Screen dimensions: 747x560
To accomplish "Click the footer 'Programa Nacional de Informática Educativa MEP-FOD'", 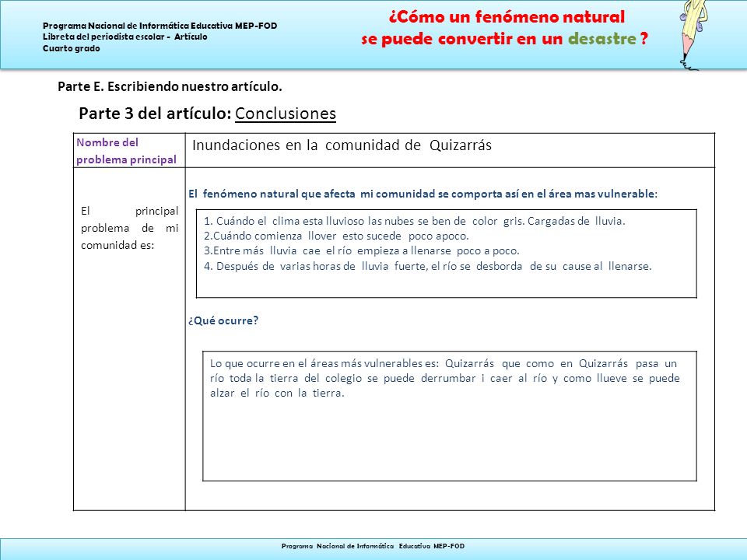I will tap(373, 546).
